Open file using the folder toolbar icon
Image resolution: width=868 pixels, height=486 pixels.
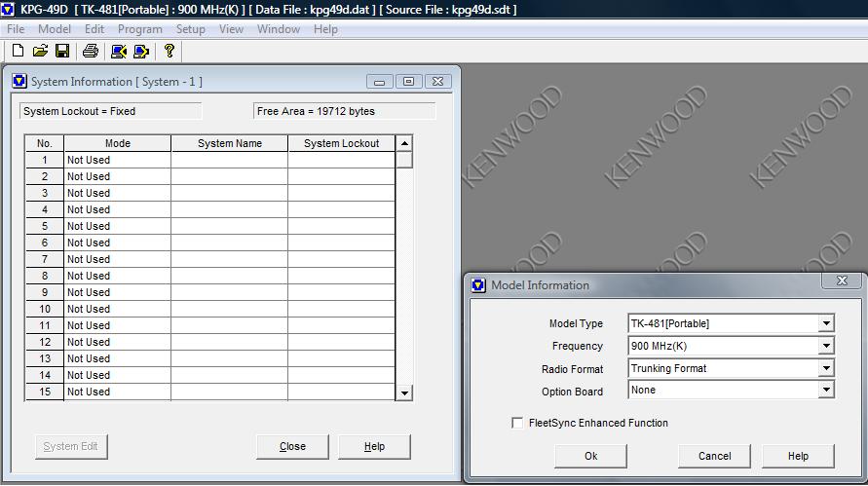point(40,51)
